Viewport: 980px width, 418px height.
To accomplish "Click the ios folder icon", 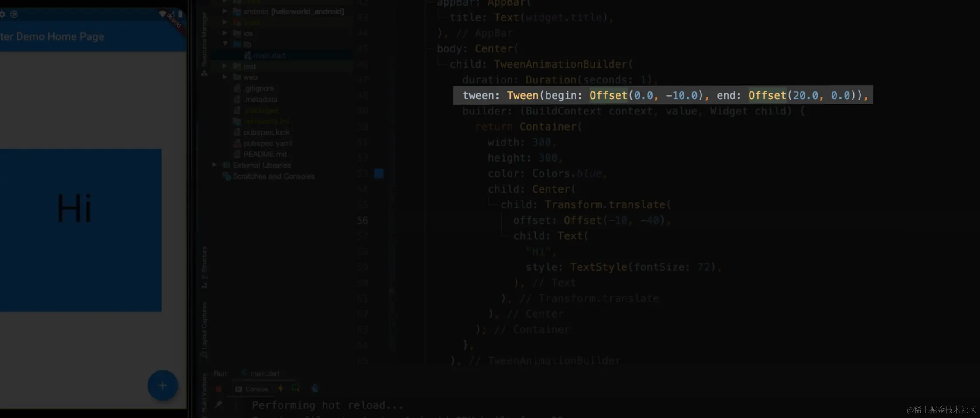I will pyautogui.click(x=237, y=33).
